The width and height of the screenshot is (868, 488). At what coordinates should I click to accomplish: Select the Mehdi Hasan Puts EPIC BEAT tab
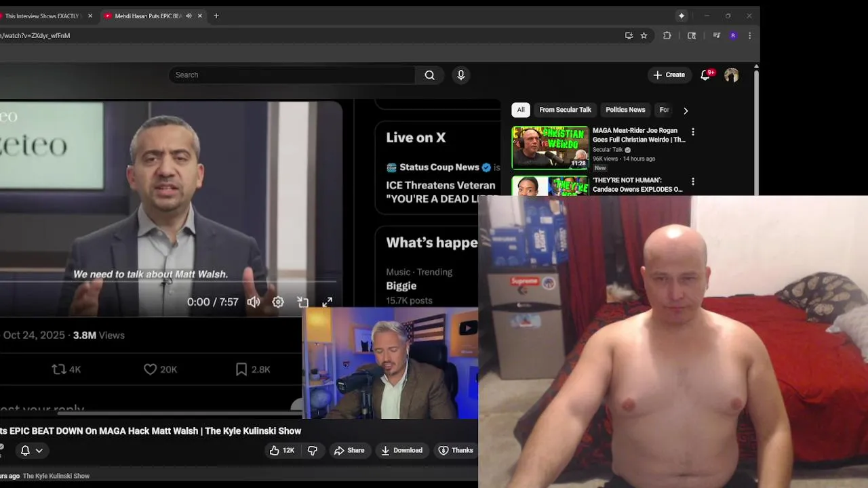(147, 16)
